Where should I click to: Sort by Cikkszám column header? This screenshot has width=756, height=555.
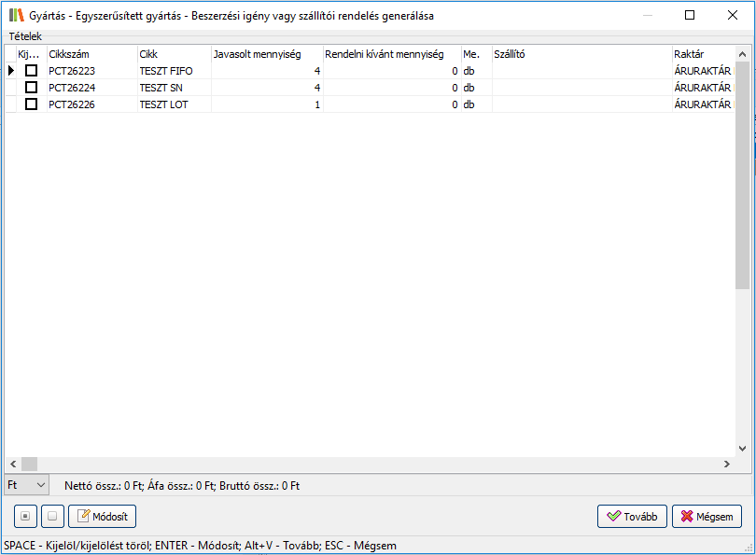point(91,54)
